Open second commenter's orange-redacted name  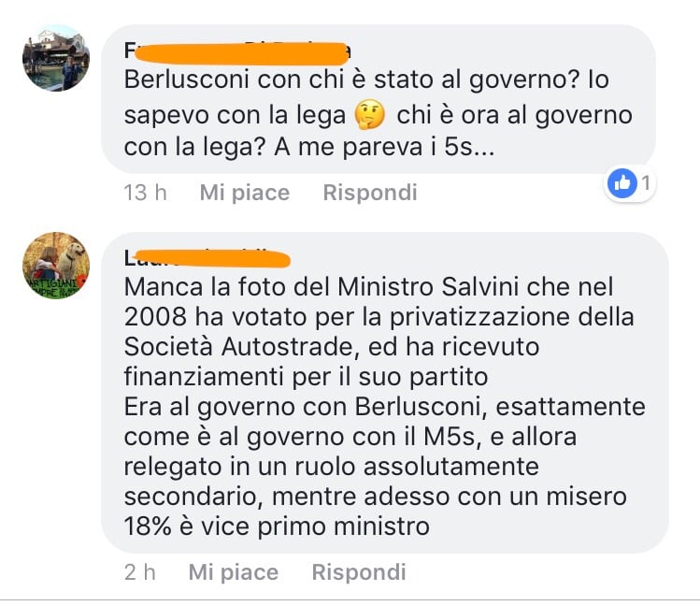pyautogui.click(x=207, y=258)
